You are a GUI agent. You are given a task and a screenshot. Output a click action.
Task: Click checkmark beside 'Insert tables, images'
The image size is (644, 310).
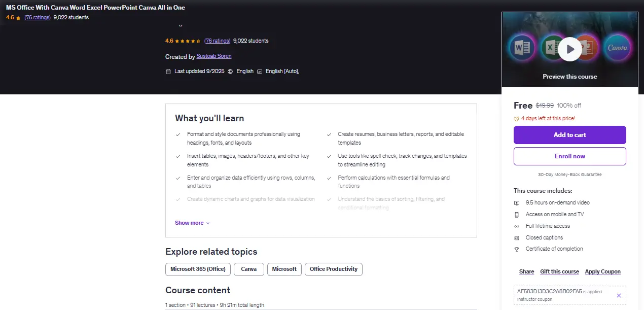click(178, 156)
